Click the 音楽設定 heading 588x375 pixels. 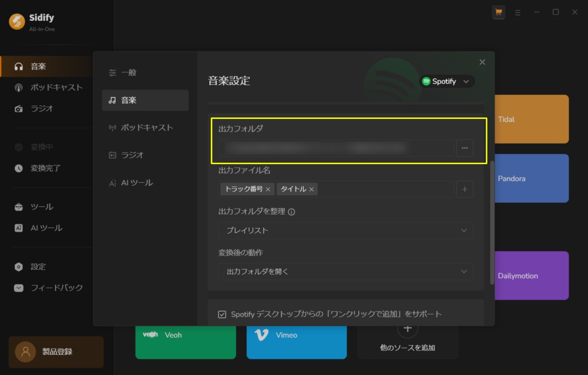229,81
